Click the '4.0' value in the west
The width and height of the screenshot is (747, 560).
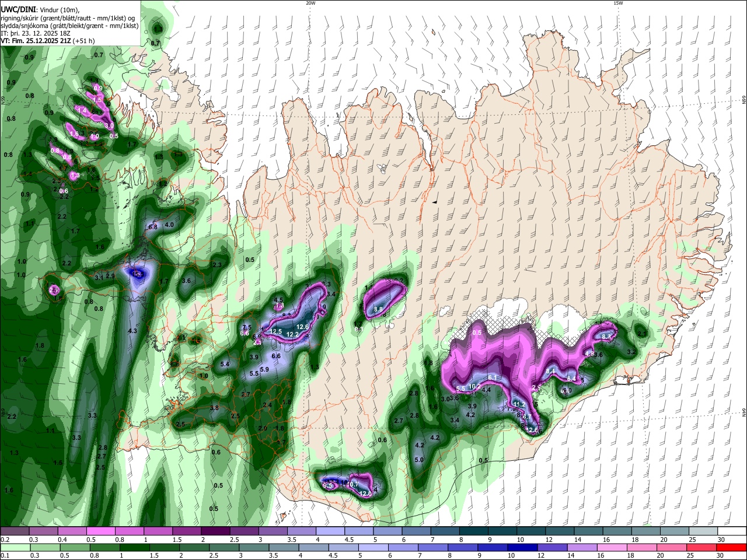click(169, 225)
